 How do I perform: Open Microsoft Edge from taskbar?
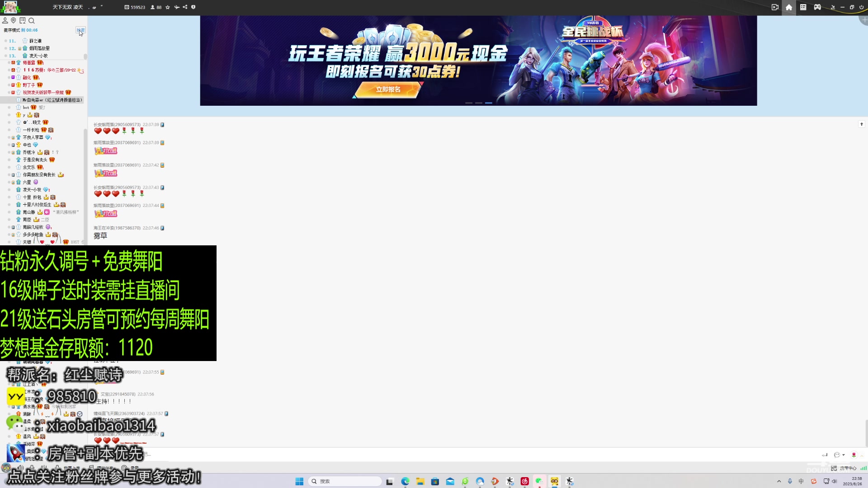pos(405,481)
